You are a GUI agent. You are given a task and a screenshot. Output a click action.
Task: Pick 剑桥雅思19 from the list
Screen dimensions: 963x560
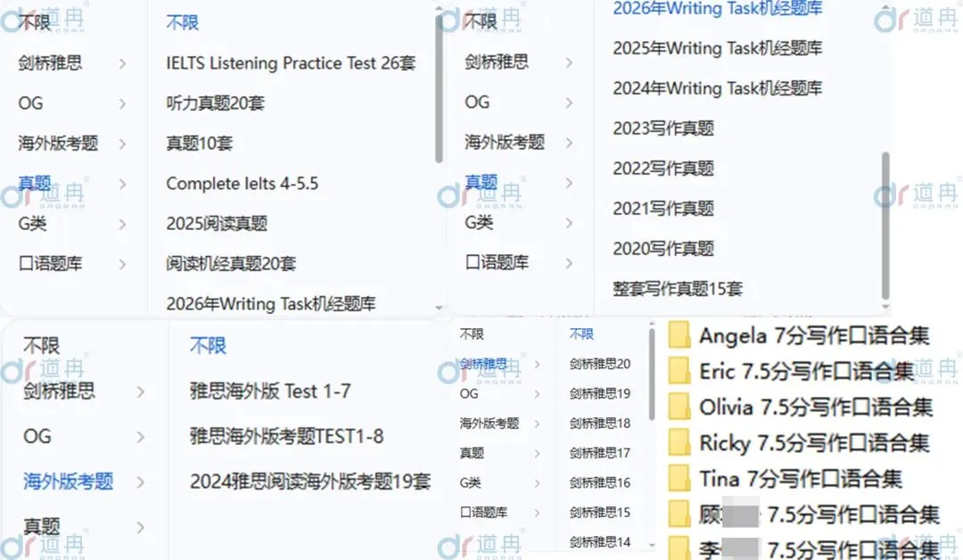click(599, 393)
